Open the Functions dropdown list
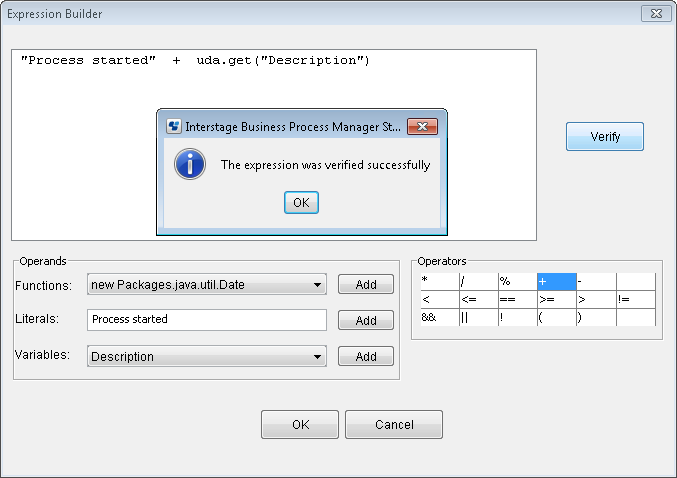677x478 pixels. pyautogui.click(x=207, y=285)
